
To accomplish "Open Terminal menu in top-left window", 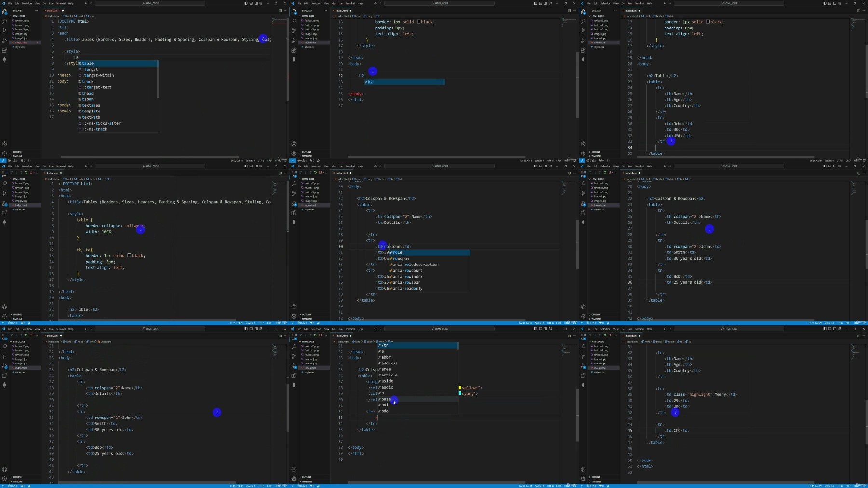I will [x=61, y=3].
